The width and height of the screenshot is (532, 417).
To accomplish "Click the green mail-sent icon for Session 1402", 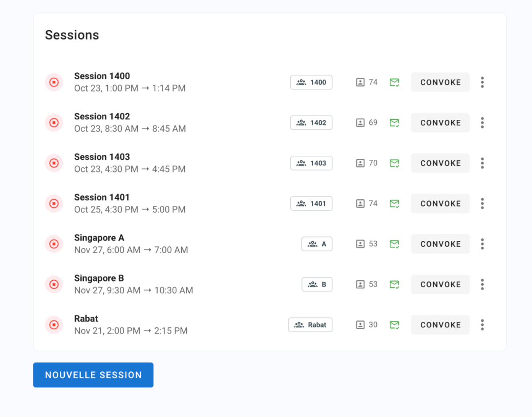I will click(x=394, y=123).
